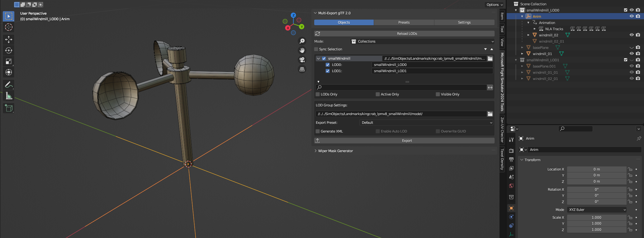Expand the Wiper Mask Generator panel
This screenshot has height=238, width=644.
pyautogui.click(x=335, y=151)
